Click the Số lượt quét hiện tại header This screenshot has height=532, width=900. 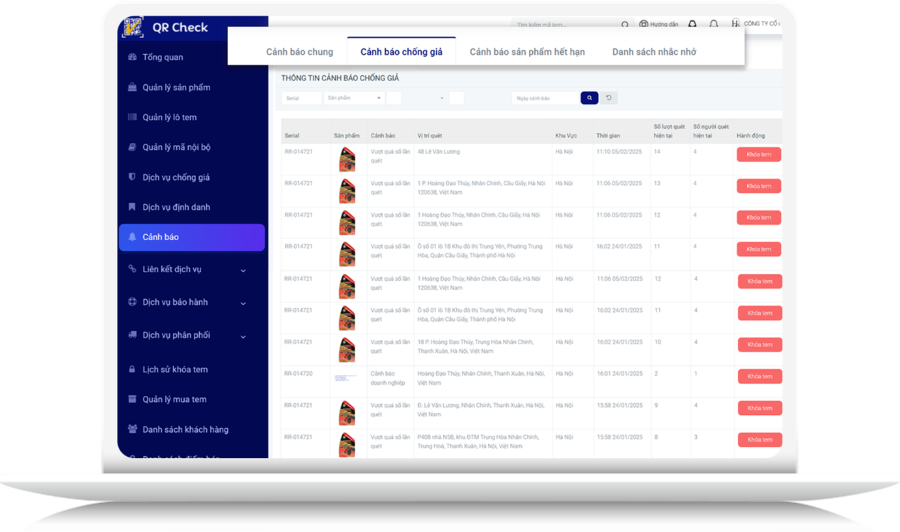coord(669,131)
